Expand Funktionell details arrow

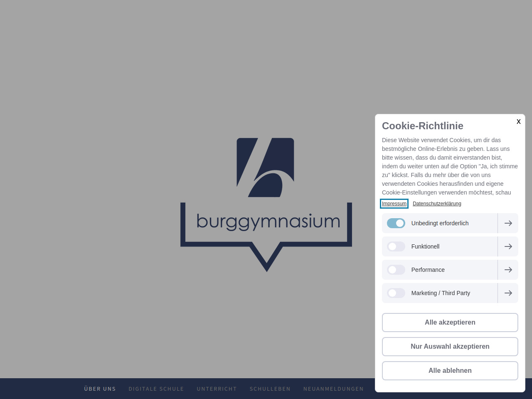pos(508,246)
